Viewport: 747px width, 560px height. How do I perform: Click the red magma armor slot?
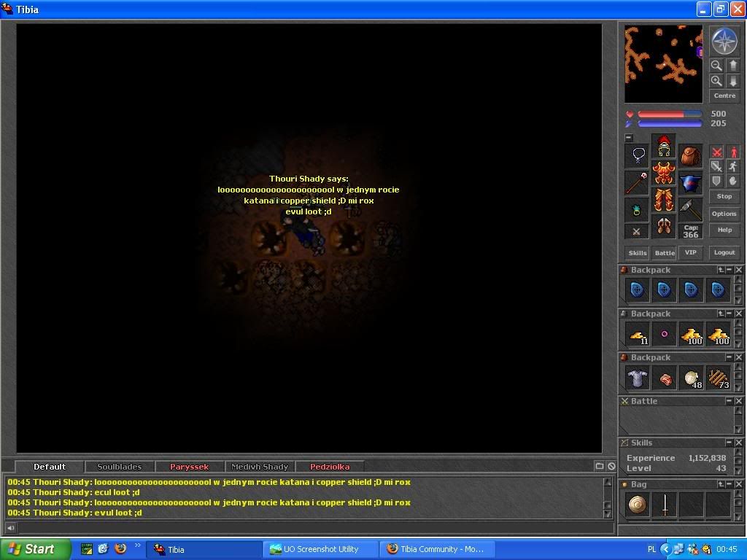pyautogui.click(x=664, y=172)
